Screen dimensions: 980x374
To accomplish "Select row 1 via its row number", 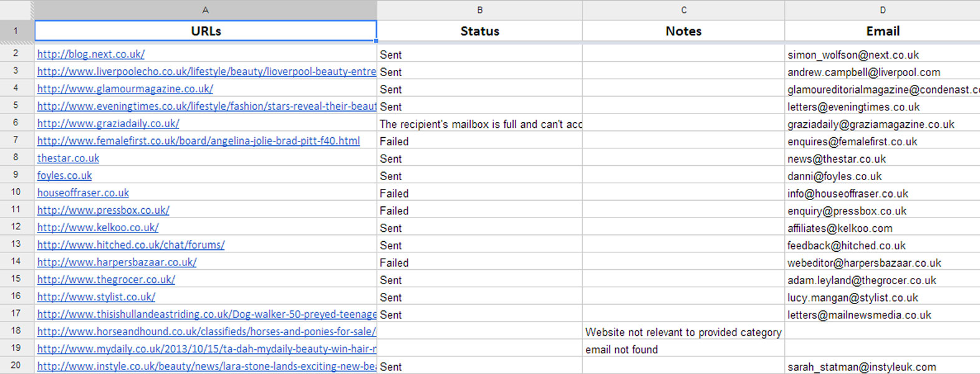I will coord(16,31).
